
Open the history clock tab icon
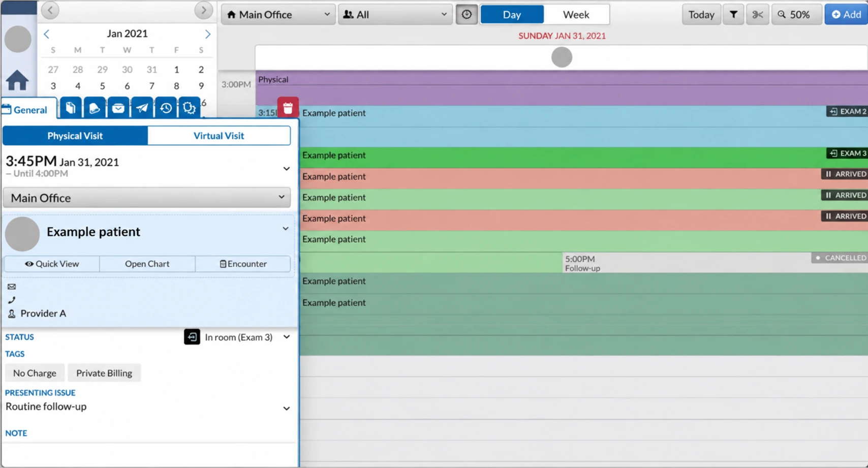point(166,108)
